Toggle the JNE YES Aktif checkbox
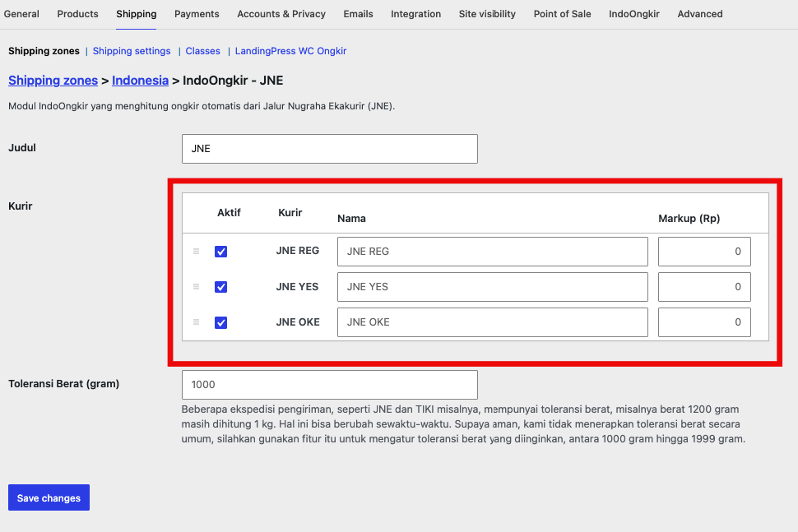The height and width of the screenshot is (532, 798). click(220, 287)
